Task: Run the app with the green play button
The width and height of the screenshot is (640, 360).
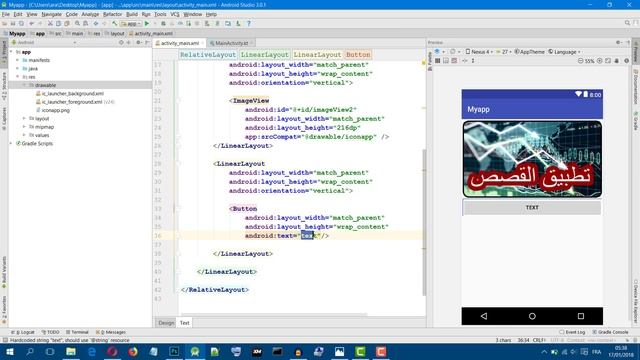Action: point(147,24)
